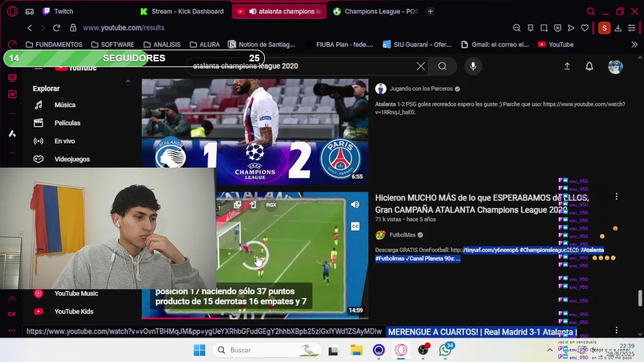
Task: Select the atalanta champions YouTube tab
Action: 279,11
